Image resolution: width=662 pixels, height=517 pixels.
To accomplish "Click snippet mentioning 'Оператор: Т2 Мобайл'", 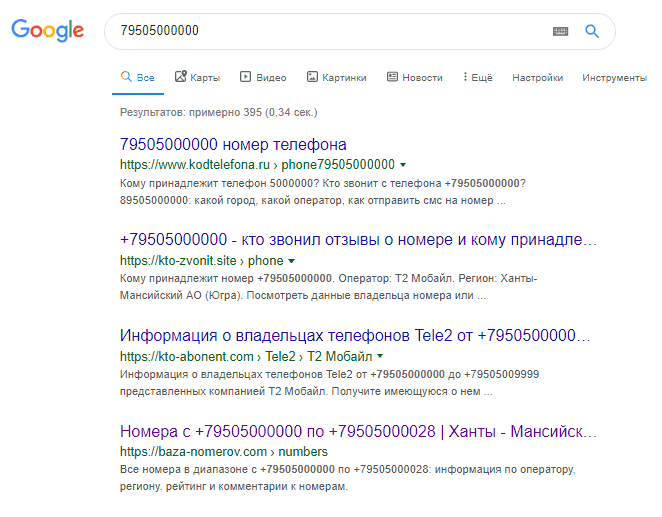I will click(328, 287).
